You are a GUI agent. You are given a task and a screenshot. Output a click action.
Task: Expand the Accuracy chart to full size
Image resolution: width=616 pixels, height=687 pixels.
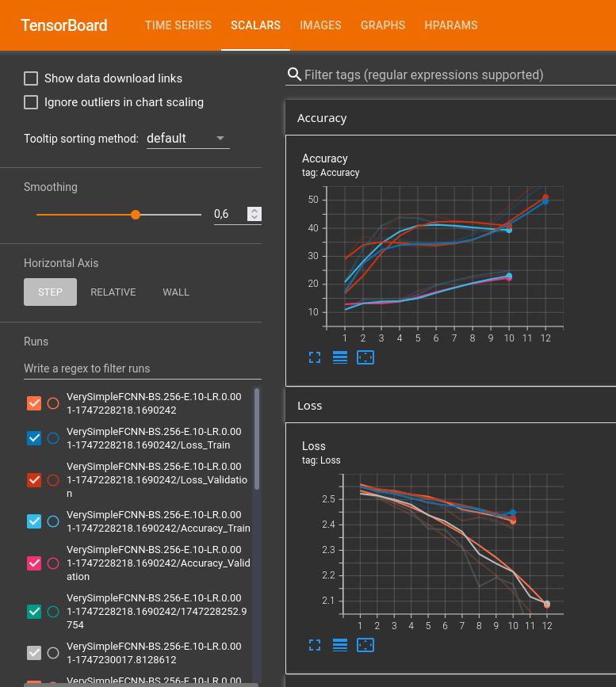point(315,357)
